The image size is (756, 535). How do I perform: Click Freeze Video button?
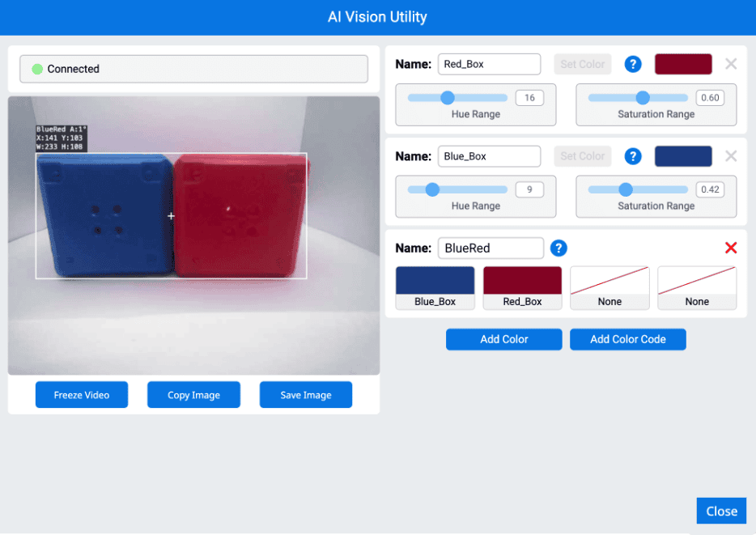click(x=82, y=395)
